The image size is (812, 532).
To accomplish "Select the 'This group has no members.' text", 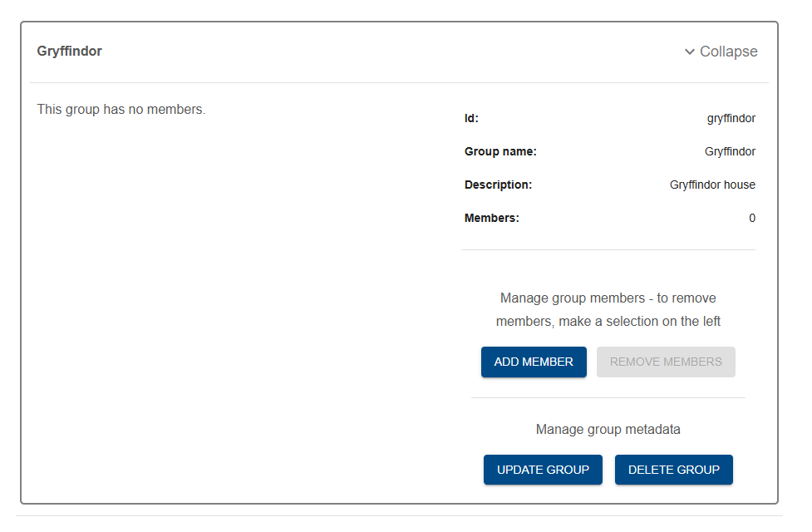I will 121,109.
